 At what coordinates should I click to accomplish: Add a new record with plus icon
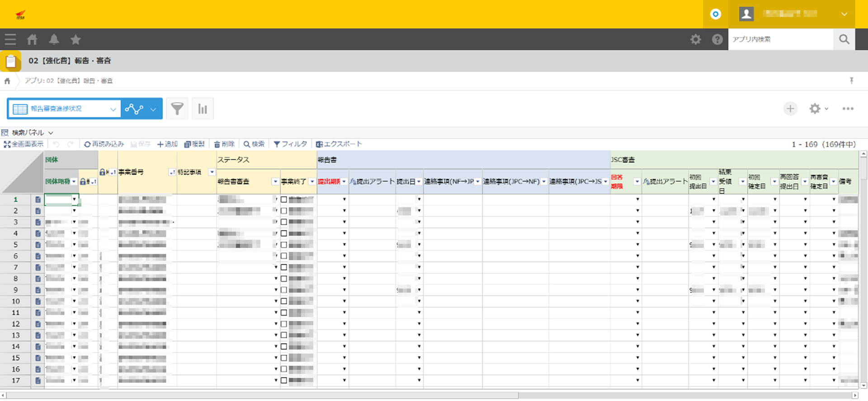tap(790, 109)
